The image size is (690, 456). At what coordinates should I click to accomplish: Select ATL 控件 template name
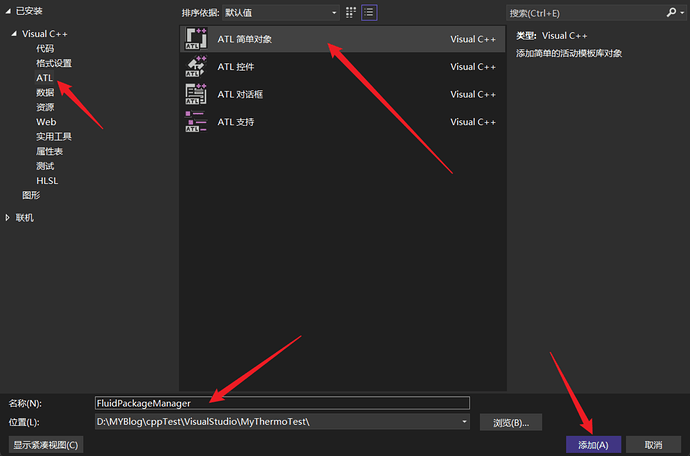pyautogui.click(x=235, y=66)
